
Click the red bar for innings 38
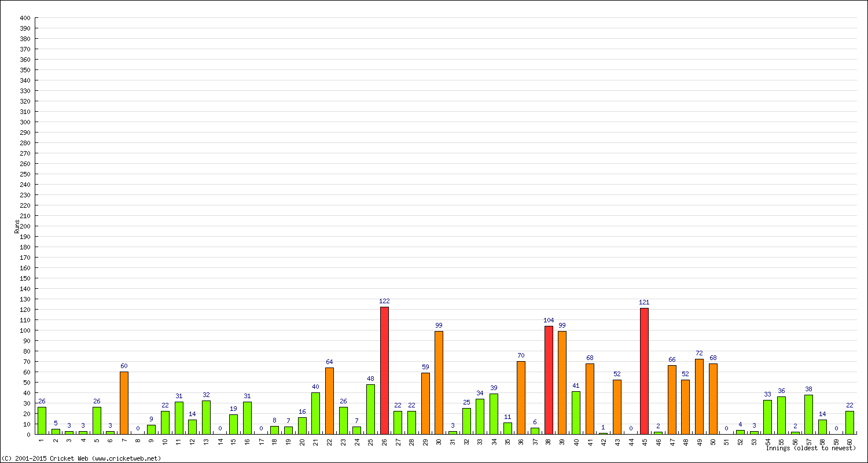coord(549,380)
